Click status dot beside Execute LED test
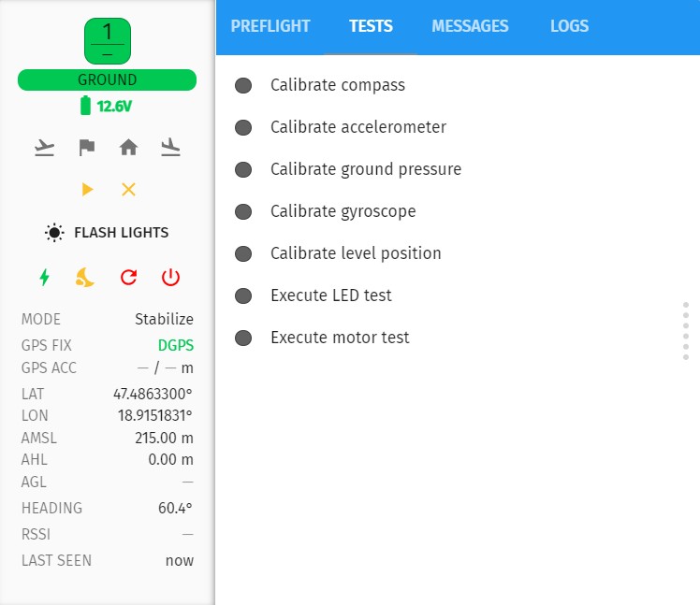Image resolution: width=700 pixels, height=605 pixels. 243,295
